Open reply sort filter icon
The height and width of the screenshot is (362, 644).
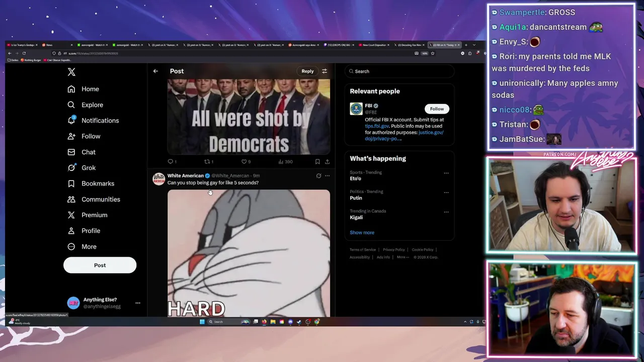(x=325, y=71)
